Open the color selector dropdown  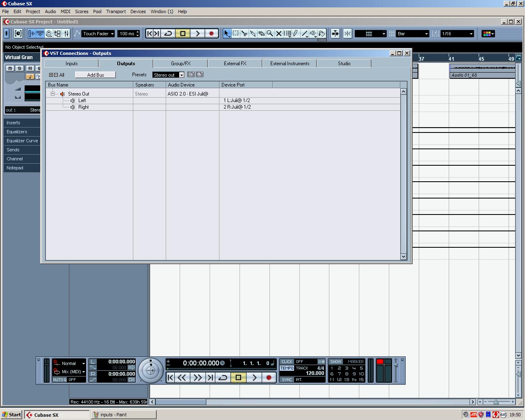pos(488,34)
